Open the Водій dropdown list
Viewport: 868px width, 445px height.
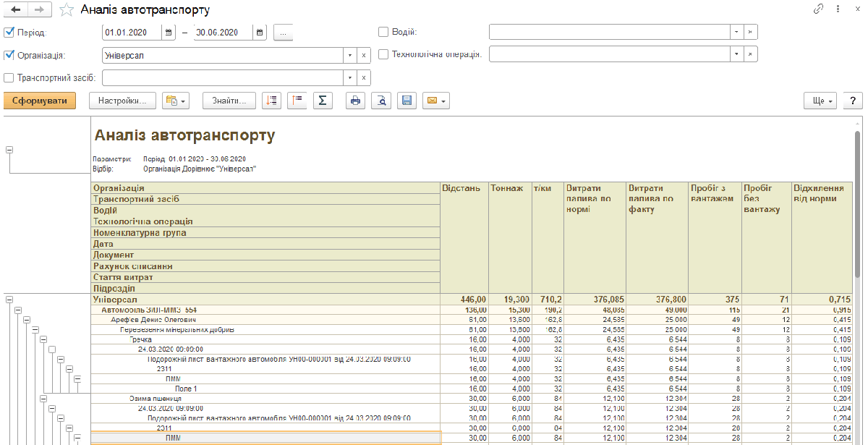point(736,33)
